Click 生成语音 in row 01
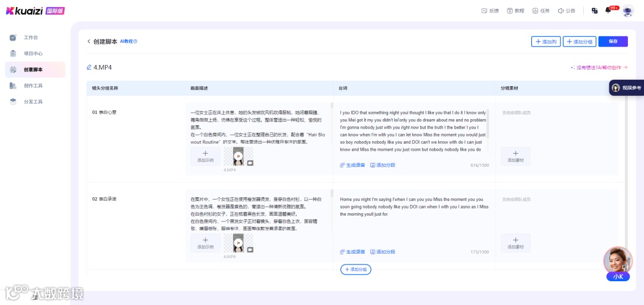Viewport: 644px width, 305px height. point(352,165)
